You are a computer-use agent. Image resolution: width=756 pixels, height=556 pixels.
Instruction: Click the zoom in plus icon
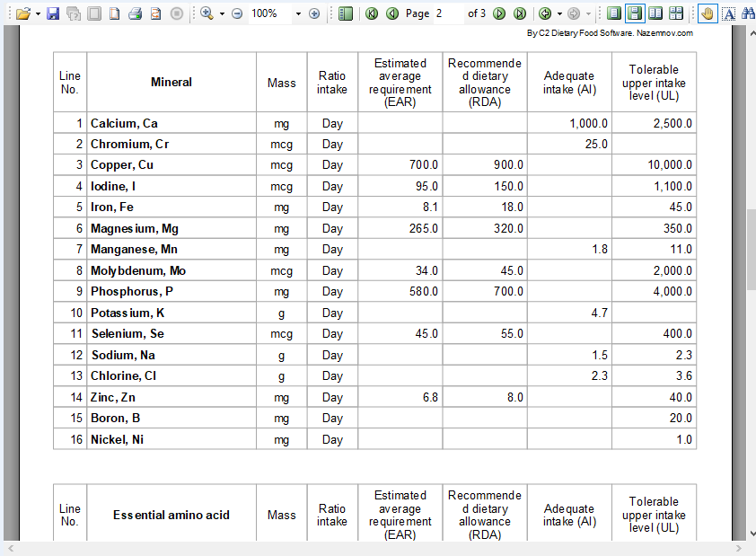point(314,14)
